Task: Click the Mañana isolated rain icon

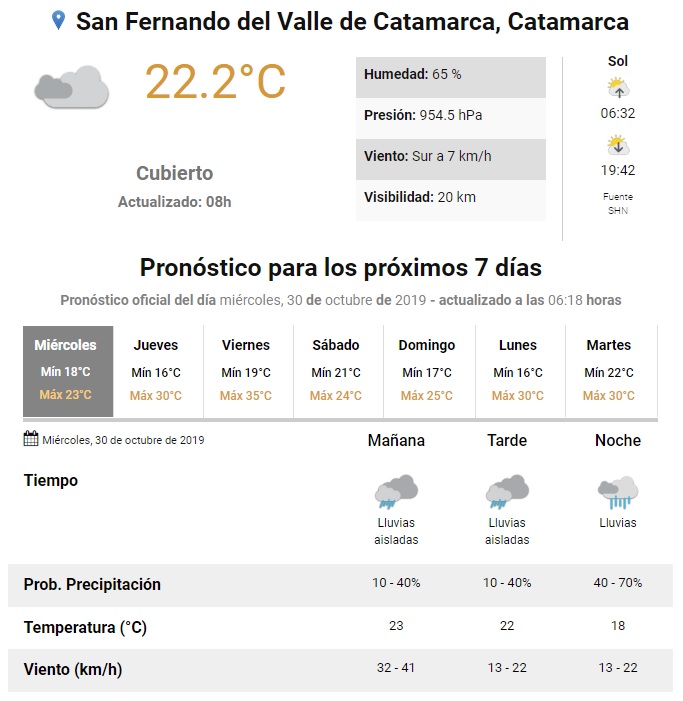Action: coord(396,492)
